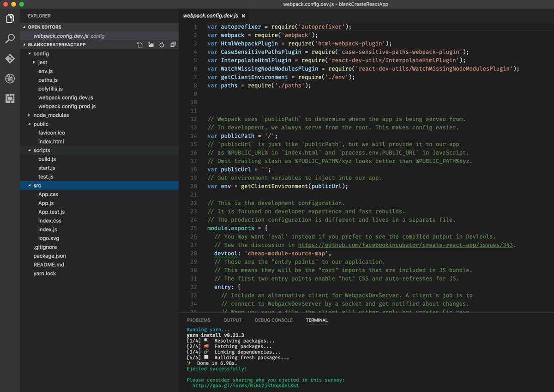
Task: Click the New File icon in explorer header
Action: pyautogui.click(x=139, y=45)
